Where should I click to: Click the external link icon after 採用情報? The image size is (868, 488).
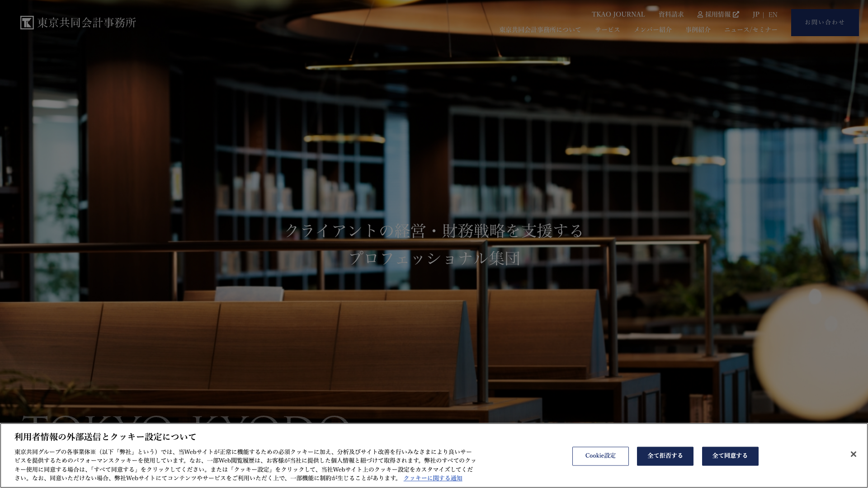point(736,14)
